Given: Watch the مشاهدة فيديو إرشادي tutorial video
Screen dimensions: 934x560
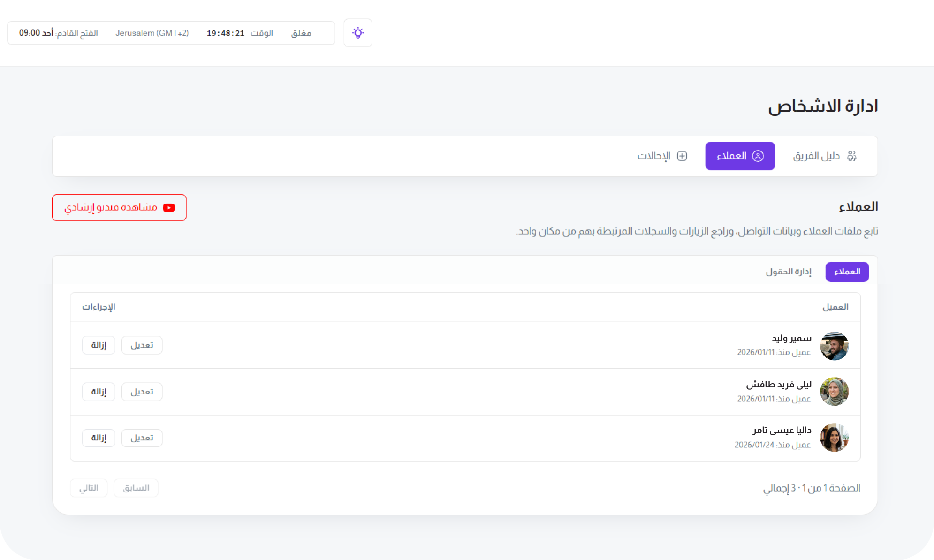Looking at the screenshot, I should (x=119, y=208).
